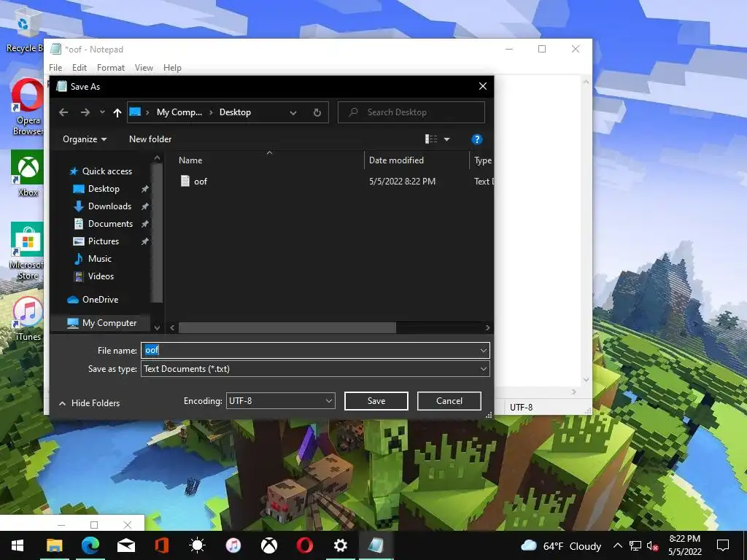
Task: Open Notepad File menu
Action: pos(55,68)
